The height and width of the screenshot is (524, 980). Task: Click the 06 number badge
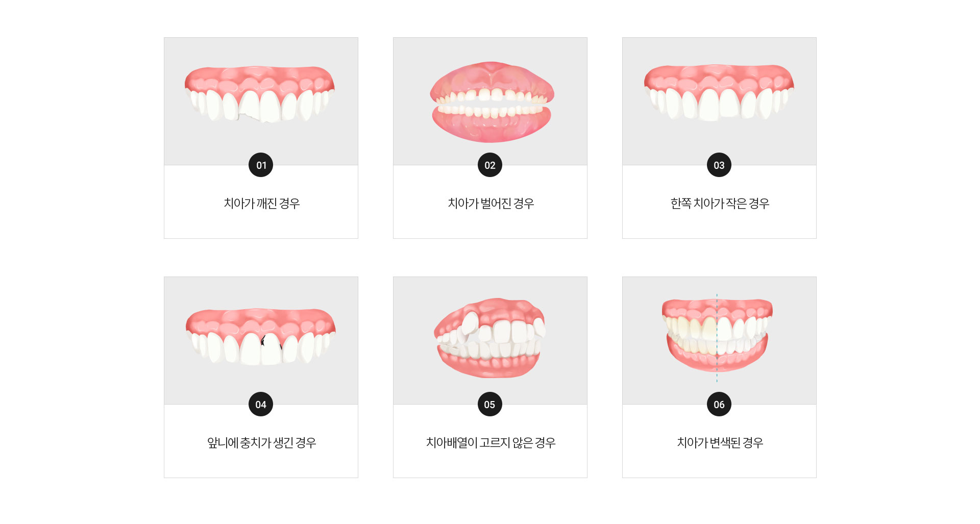pos(719,404)
